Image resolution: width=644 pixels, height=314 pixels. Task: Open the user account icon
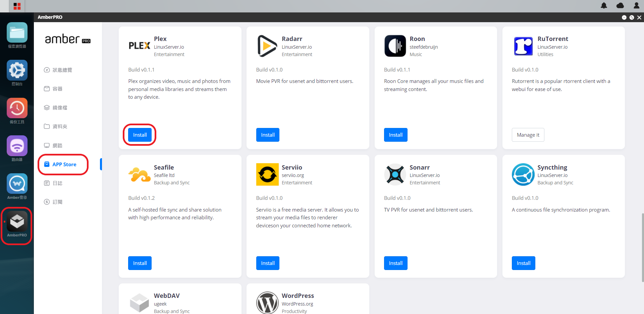(x=636, y=6)
